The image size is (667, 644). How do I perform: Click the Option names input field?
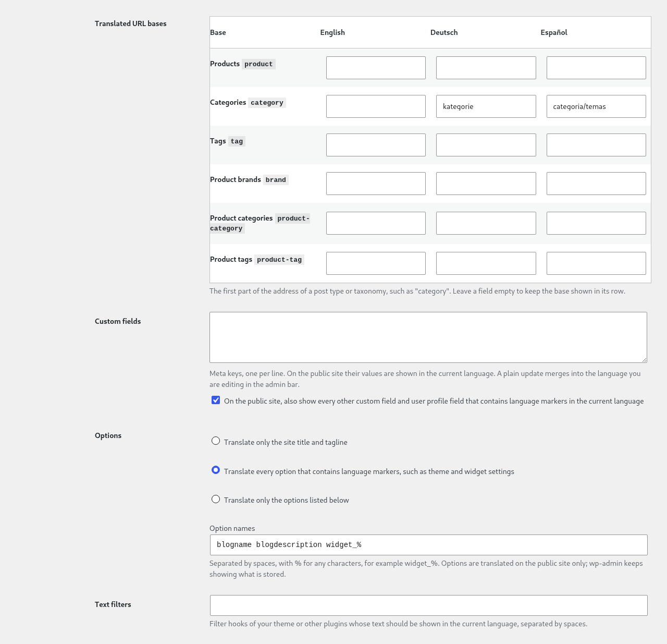pyautogui.click(x=429, y=545)
